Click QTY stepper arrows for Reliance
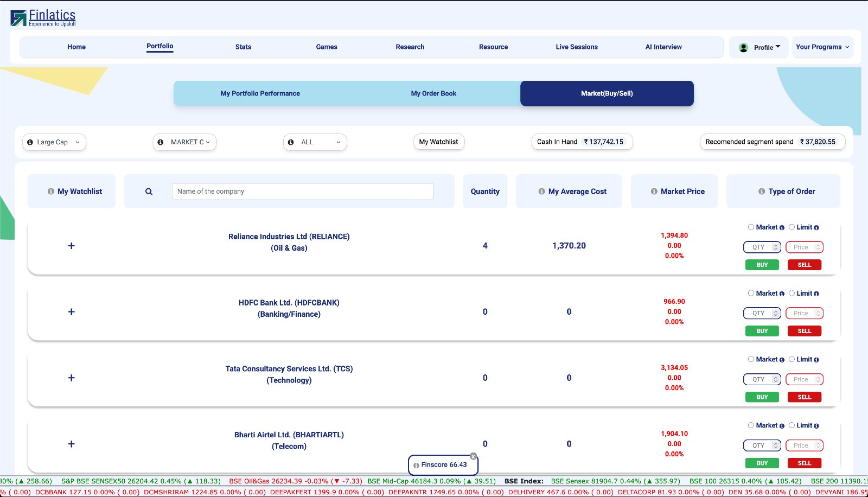 click(776, 247)
